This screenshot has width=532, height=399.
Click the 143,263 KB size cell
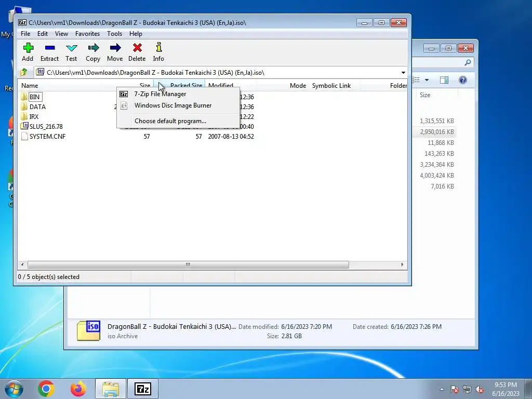(x=439, y=153)
